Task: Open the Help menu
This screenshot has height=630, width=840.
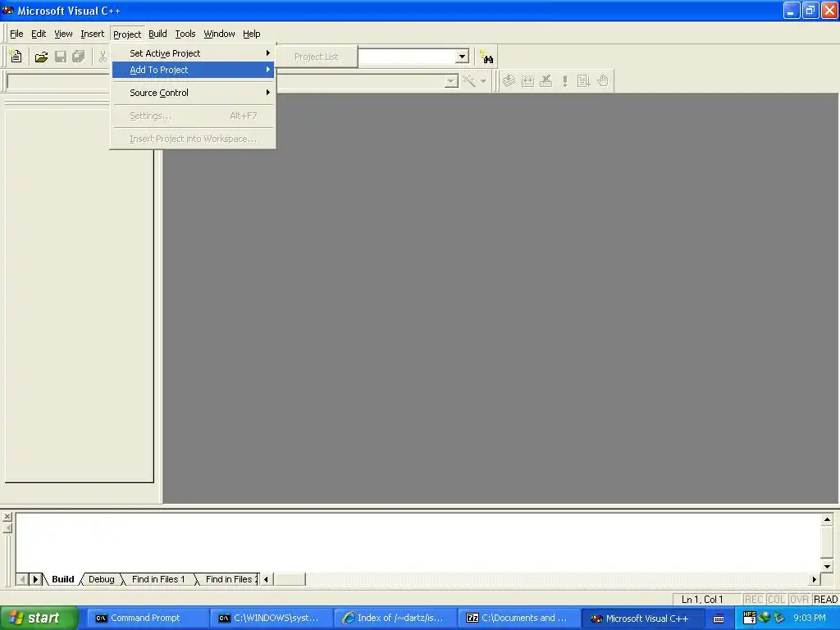Action: point(251,34)
